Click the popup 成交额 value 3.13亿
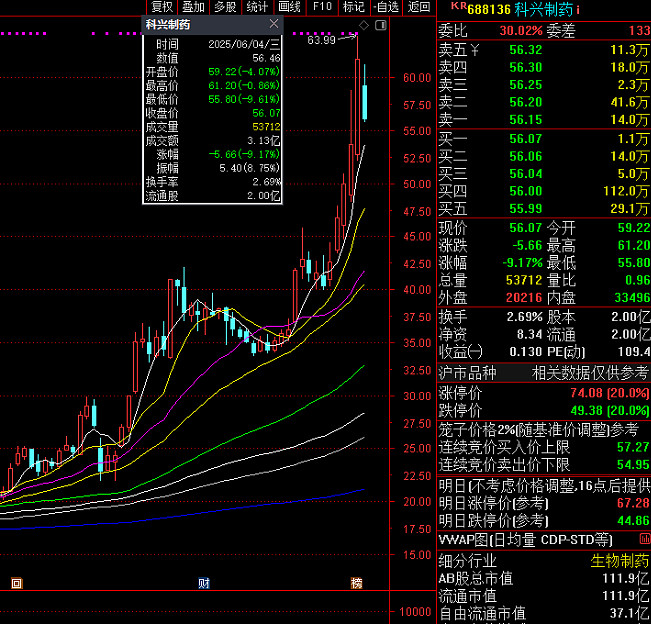The image size is (651, 624). (264, 141)
